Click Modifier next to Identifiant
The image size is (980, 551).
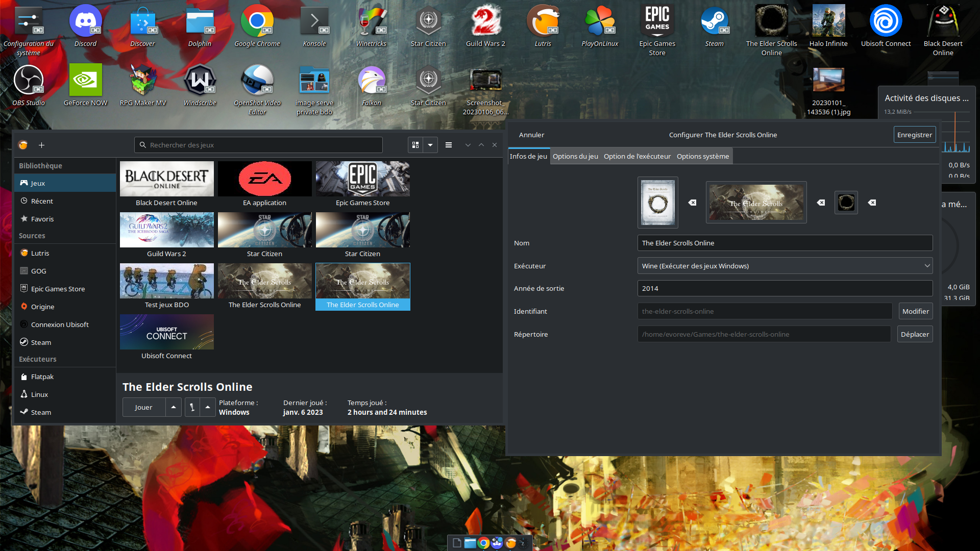tap(915, 311)
